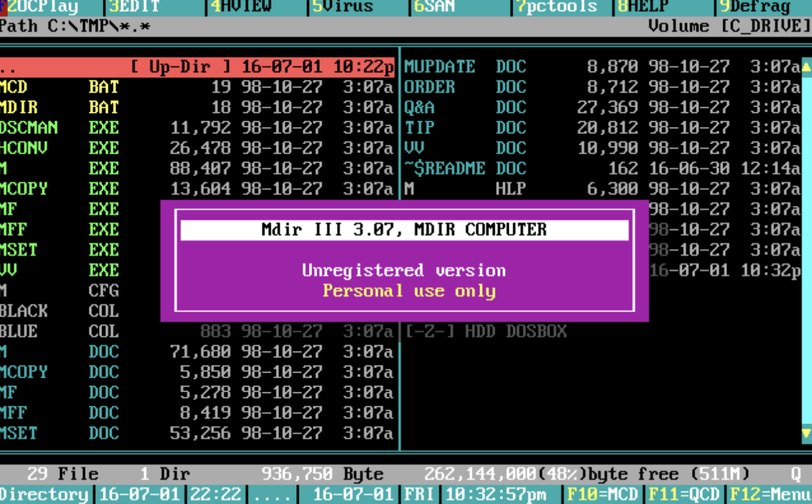Choose the MFF EXE file

point(80,230)
